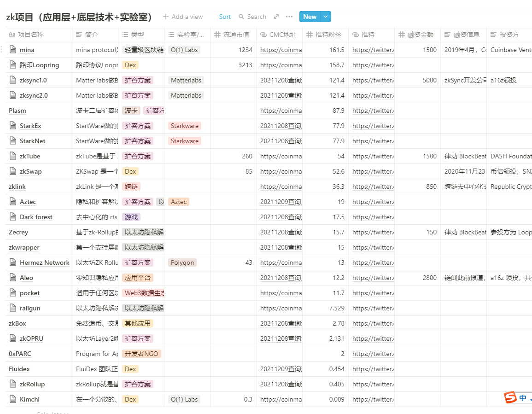The width and height of the screenshot is (532, 414).
Task: Open the Sort option
Action: [x=225, y=17]
